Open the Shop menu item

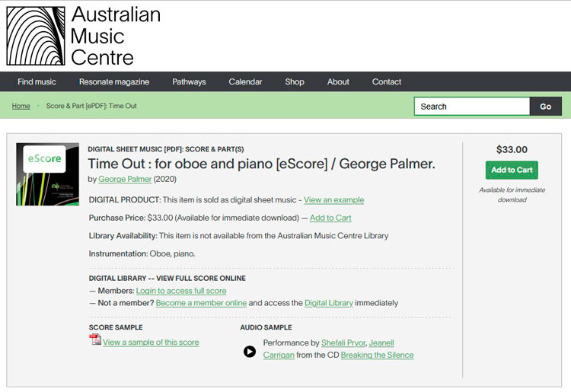click(x=295, y=82)
